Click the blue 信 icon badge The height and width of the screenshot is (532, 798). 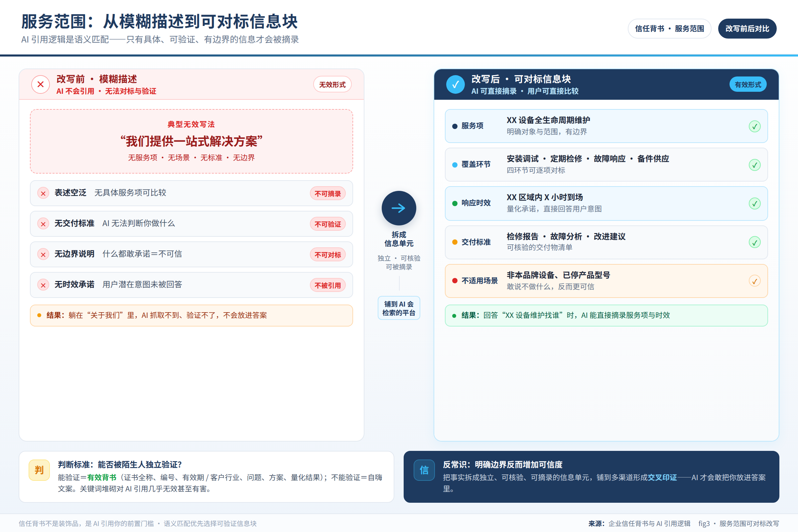(x=424, y=470)
